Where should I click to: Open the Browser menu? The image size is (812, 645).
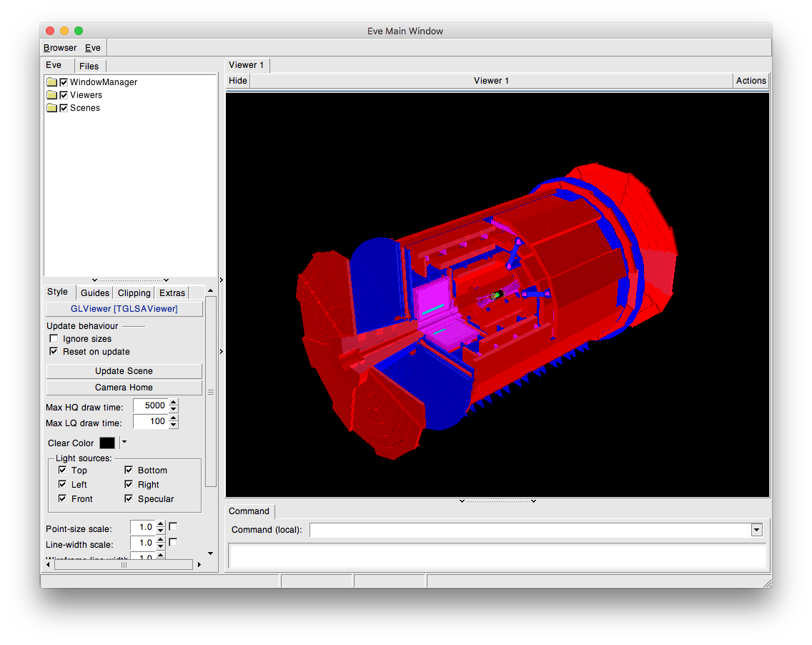60,48
